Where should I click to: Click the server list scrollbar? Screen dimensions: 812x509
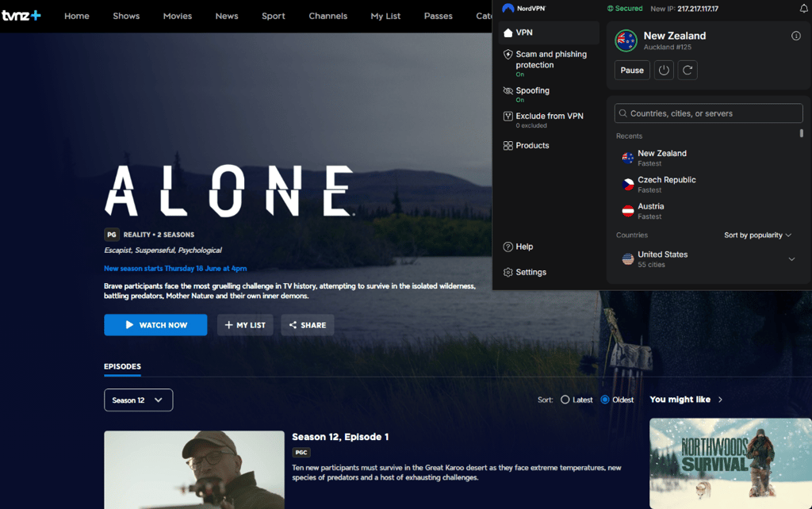[x=802, y=133]
